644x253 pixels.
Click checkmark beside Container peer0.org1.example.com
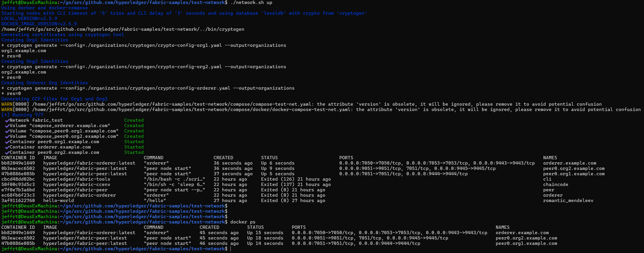coord(7,142)
